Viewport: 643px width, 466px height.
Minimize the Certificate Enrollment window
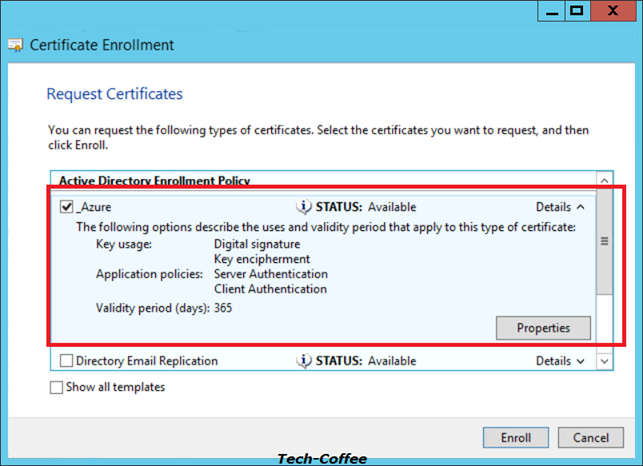pyautogui.click(x=552, y=11)
